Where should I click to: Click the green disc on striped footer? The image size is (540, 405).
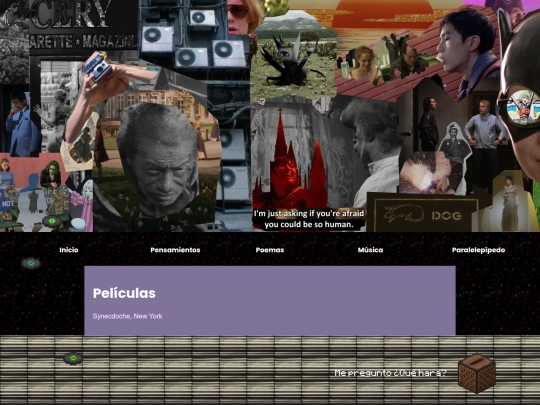pyautogui.click(x=73, y=358)
